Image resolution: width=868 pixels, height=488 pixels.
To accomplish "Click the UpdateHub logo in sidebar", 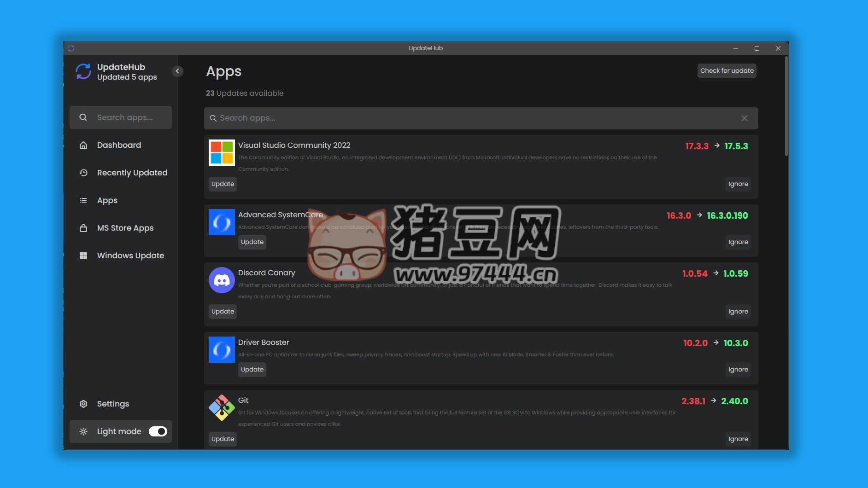I will (x=83, y=72).
